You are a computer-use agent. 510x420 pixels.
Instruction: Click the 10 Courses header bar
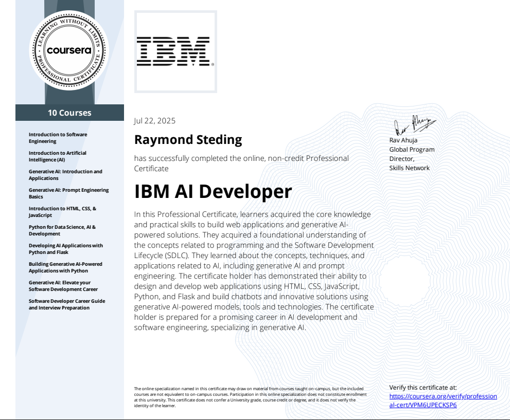pyautogui.click(x=69, y=112)
